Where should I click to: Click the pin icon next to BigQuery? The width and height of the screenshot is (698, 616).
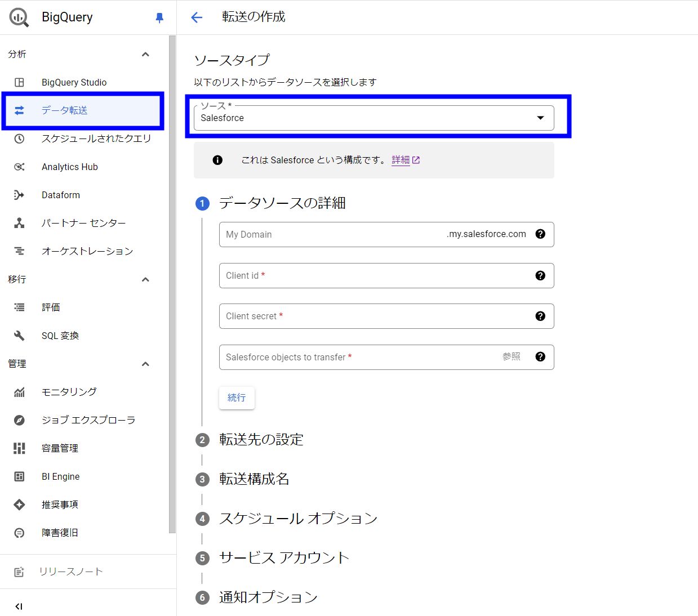pyautogui.click(x=159, y=18)
